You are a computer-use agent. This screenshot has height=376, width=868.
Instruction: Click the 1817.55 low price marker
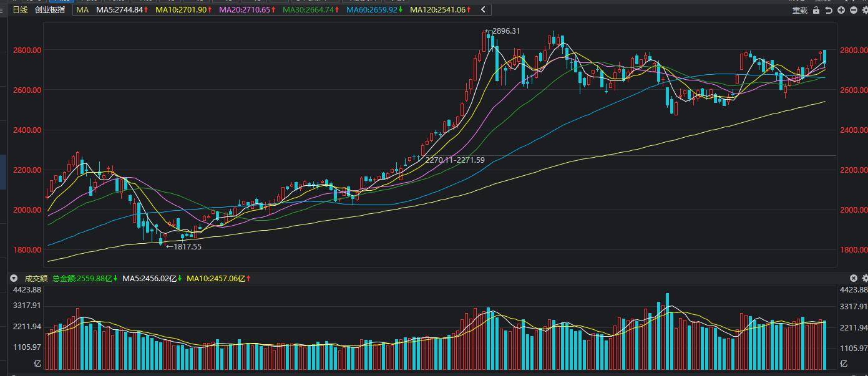pyautogui.click(x=187, y=246)
